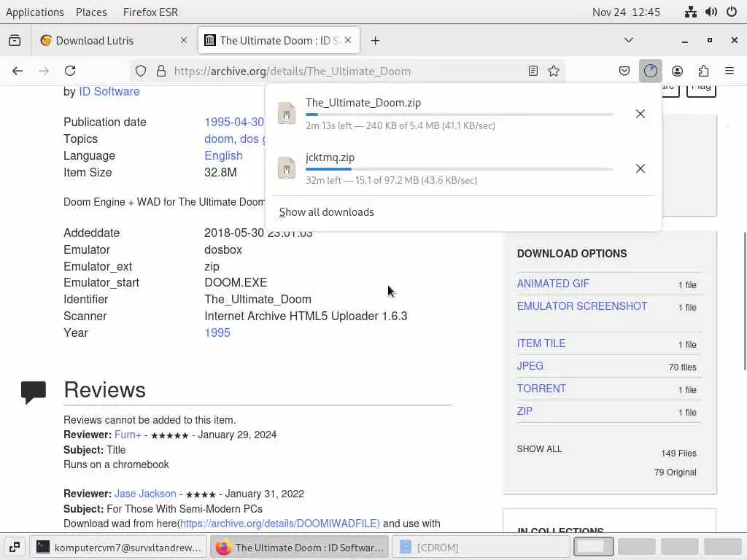Close the Download Lutris tab
747x560 pixels.
(x=184, y=41)
